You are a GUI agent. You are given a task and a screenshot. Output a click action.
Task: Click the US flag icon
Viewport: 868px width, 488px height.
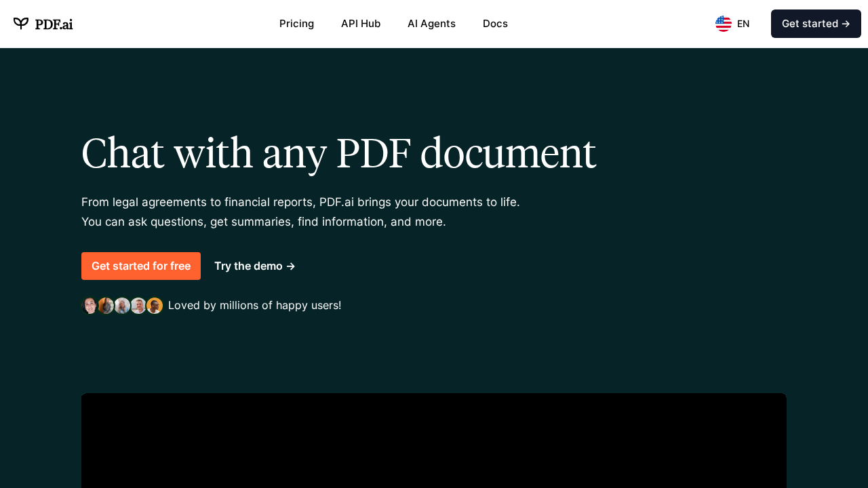pyautogui.click(x=723, y=22)
